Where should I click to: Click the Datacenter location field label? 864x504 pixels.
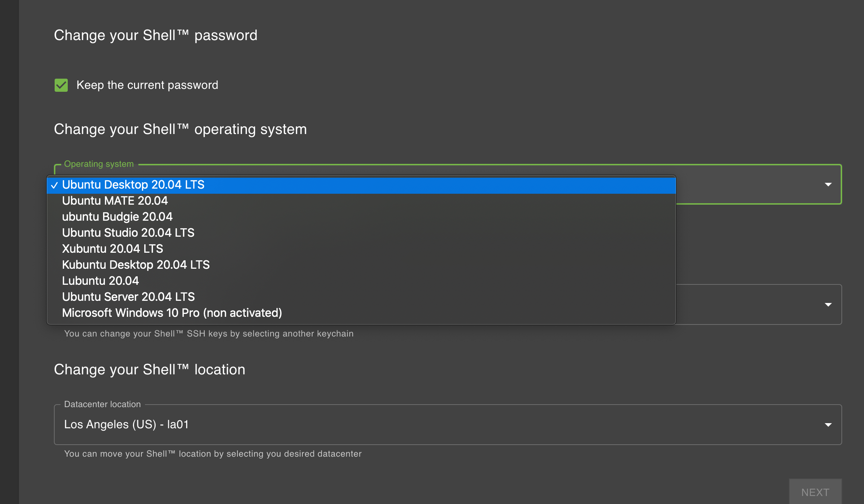tap(102, 404)
